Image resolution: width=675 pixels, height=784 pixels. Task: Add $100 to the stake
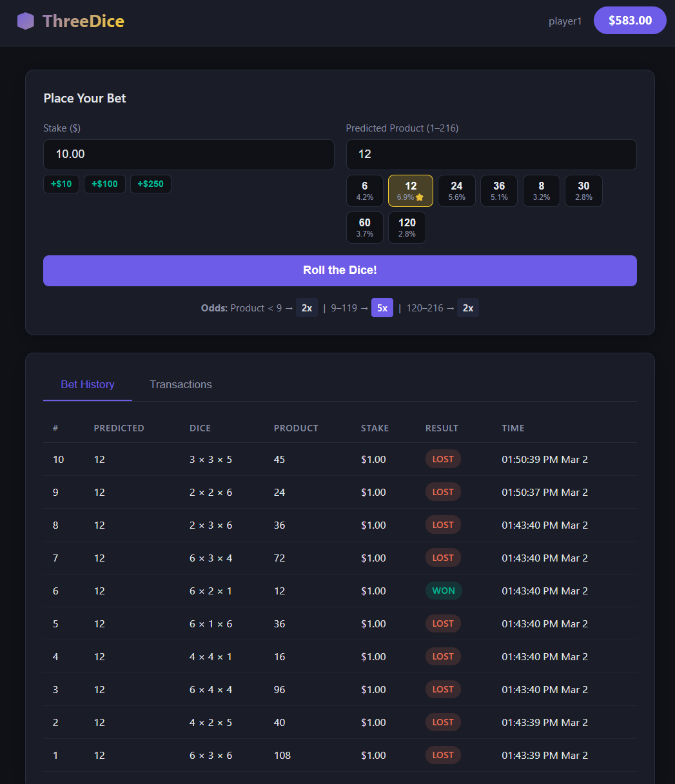pos(104,184)
